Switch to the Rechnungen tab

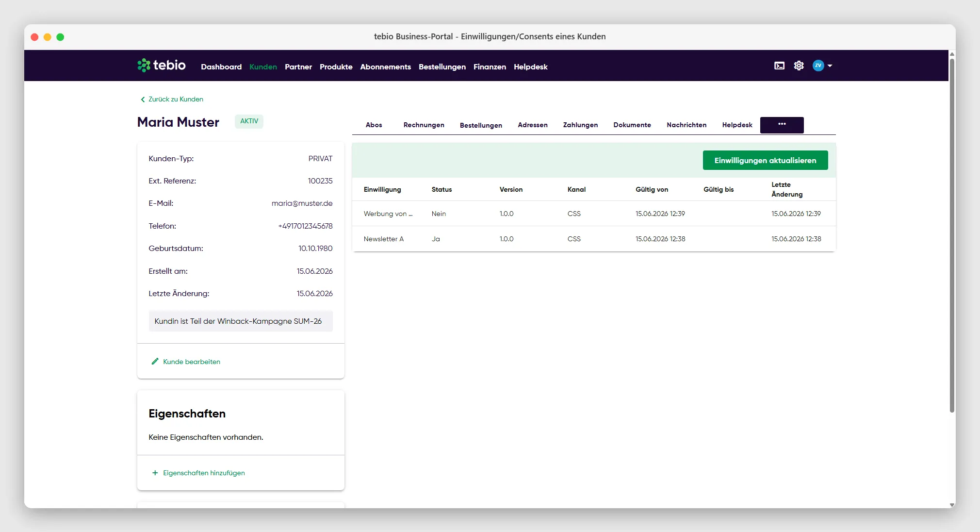(x=424, y=125)
